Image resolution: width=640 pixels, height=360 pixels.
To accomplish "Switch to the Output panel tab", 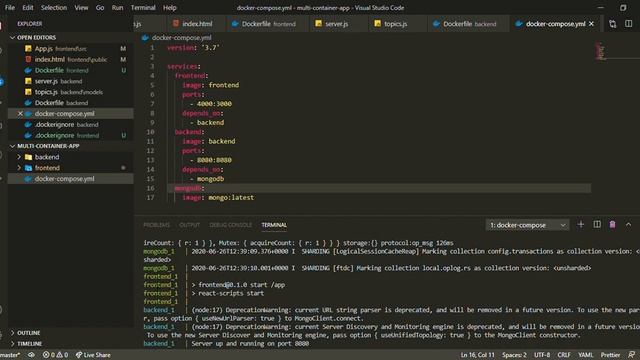I will pyautogui.click(x=189, y=225).
